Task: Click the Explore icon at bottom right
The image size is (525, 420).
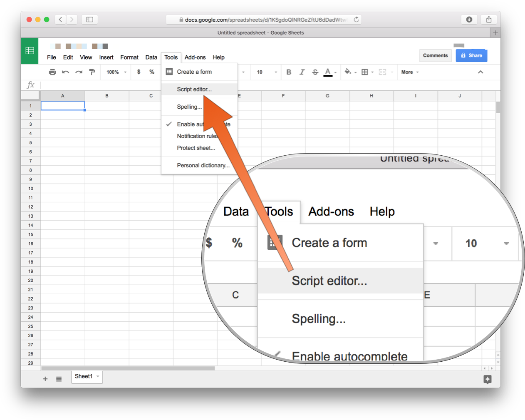Action: [x=488, y=379]
